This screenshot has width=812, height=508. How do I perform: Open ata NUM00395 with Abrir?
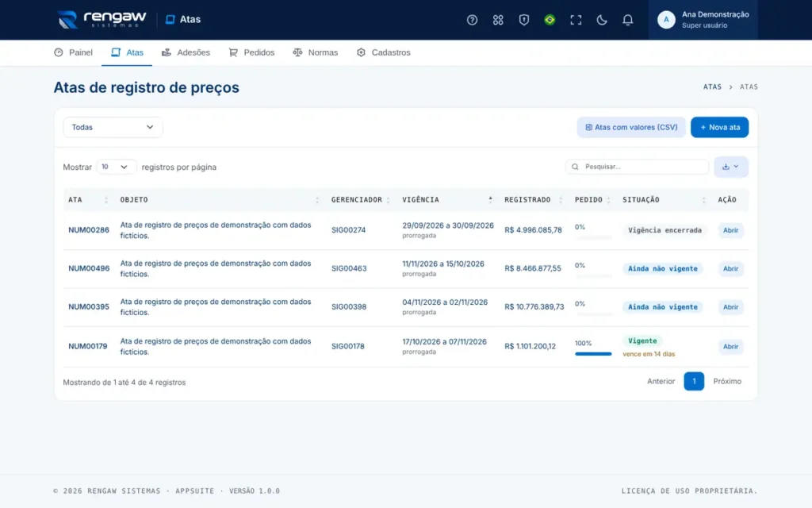[x=730, y=307]
